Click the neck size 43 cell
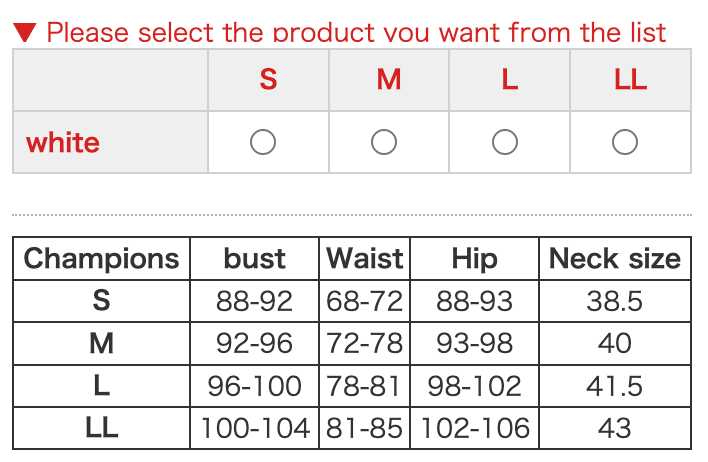 pyautogui.click(x=615, y=429)
